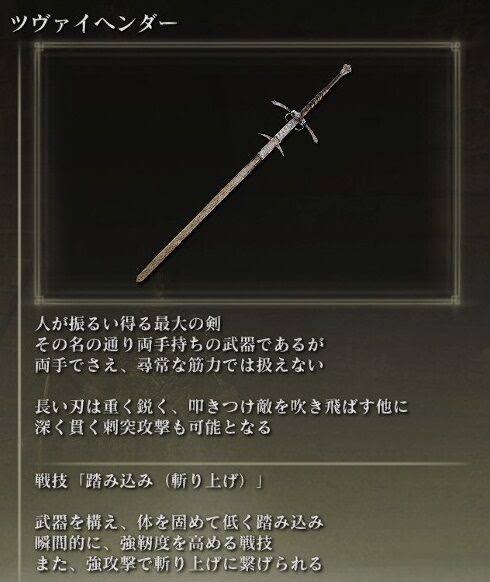
Task: Click the sword pommel at top
Action: pos(345,70)
